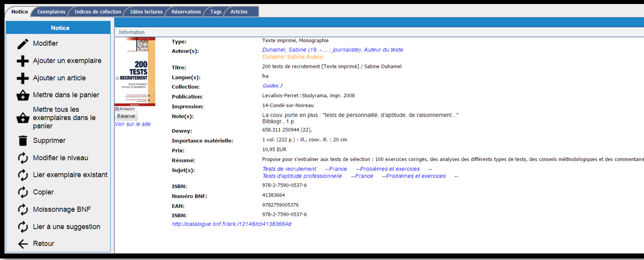
Task: Choose Ajouter un article label
Action: pos(59,78)
